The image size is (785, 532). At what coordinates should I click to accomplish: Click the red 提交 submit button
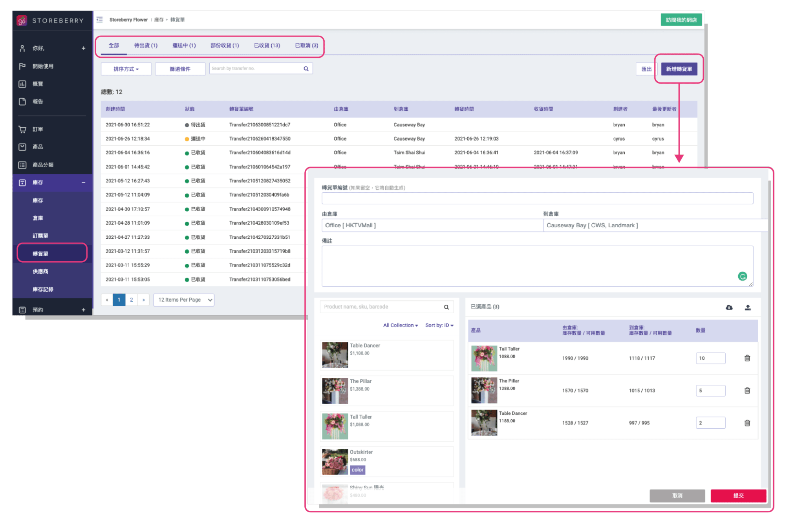coord(738,495)
